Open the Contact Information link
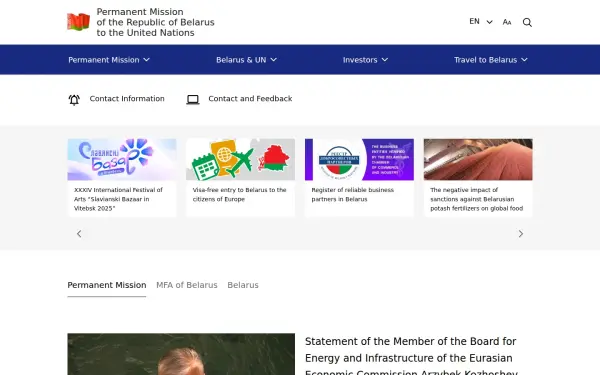This screenshot has height=375, width=600. 127,99
